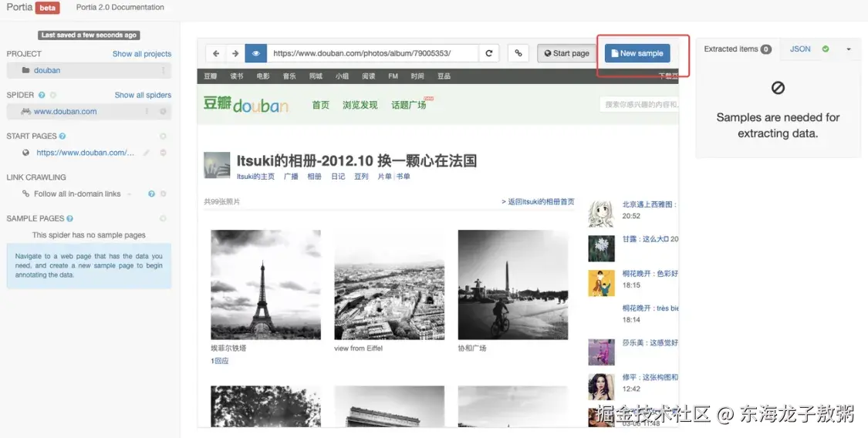This screenshot has width=868, height=438.
Task: Click 1回应 under Eiffel photo
Action: coord(220,361)
